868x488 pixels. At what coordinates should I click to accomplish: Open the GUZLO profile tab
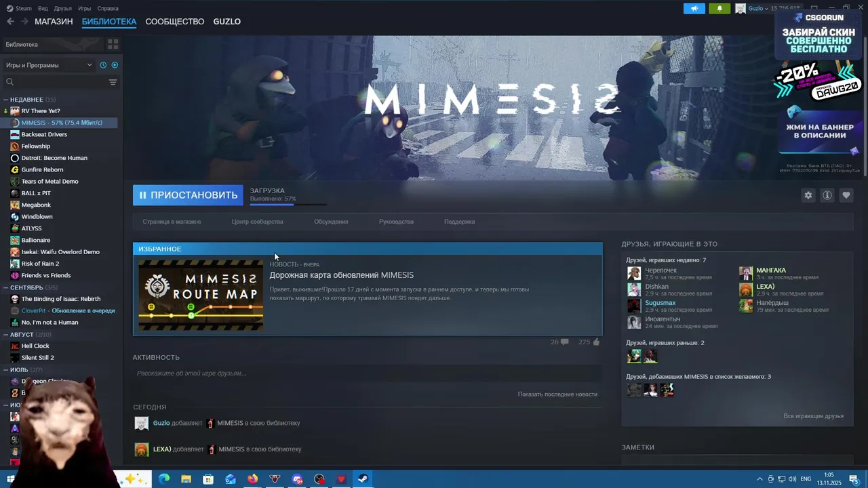(226, 22)
